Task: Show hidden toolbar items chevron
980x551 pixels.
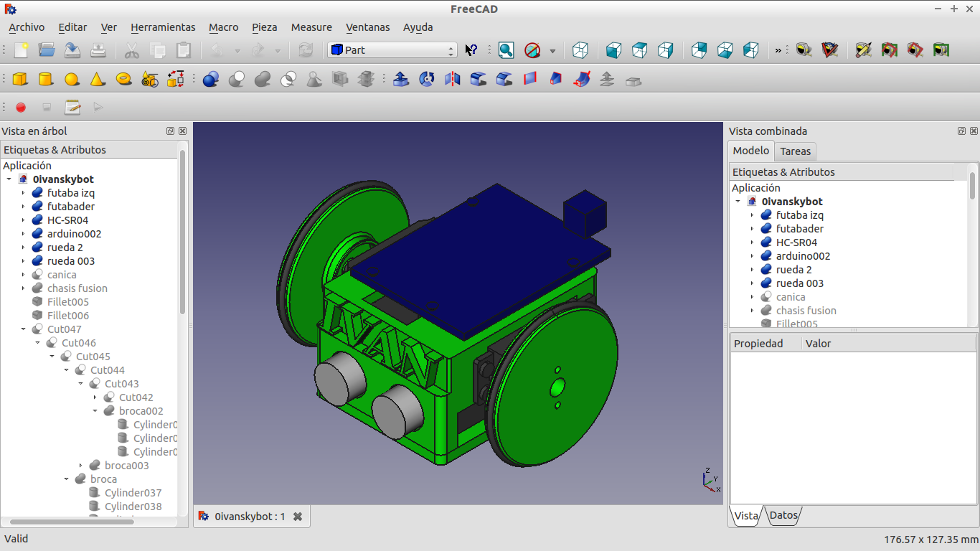Action: [778, 50]
